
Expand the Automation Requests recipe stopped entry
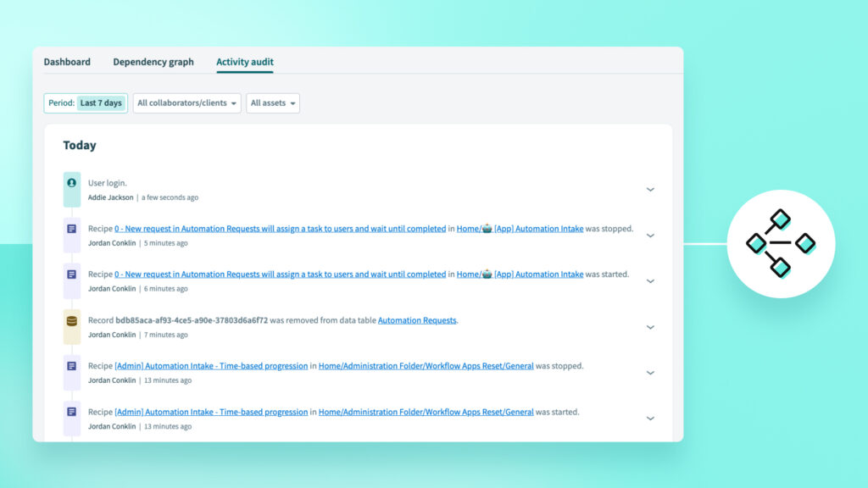coord(650,236)
